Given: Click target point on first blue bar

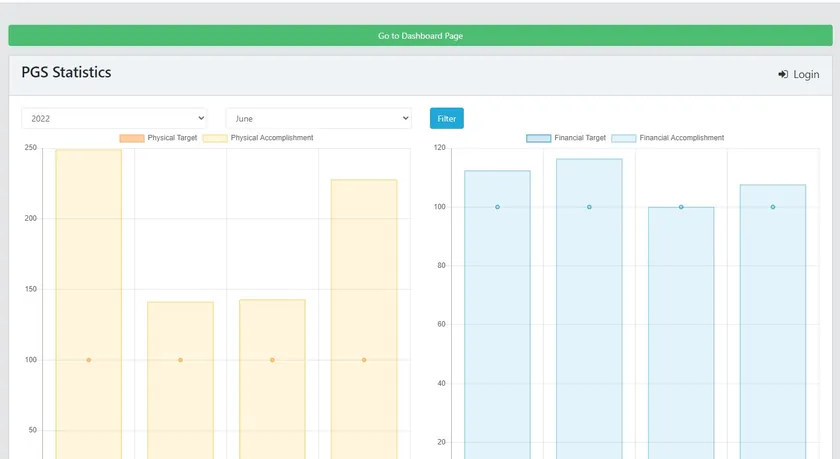Looking at the screenshot, I should coord(498,207).
